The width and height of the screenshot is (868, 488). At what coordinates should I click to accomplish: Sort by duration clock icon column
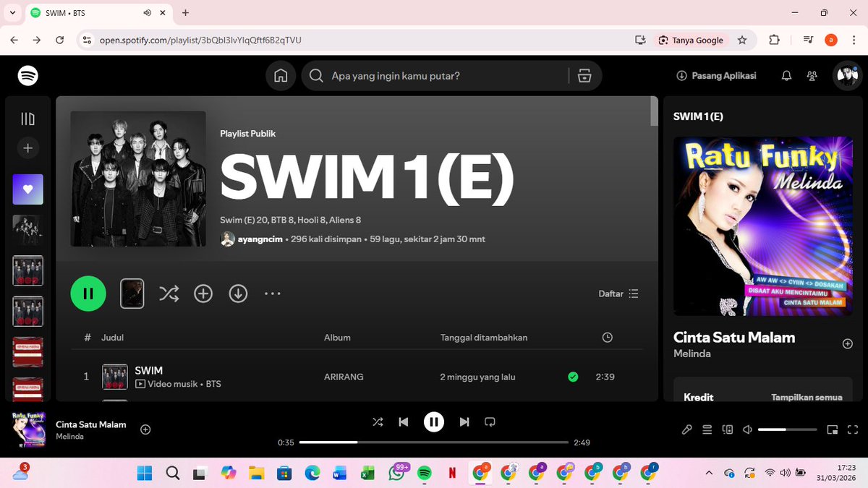pyautogui.click(x=608, y=338)
